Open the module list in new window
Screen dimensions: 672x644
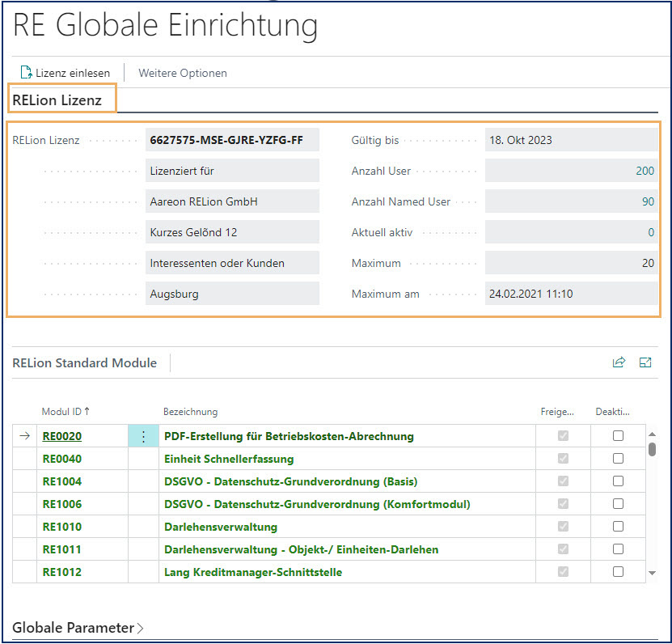(x=645, y=362)
